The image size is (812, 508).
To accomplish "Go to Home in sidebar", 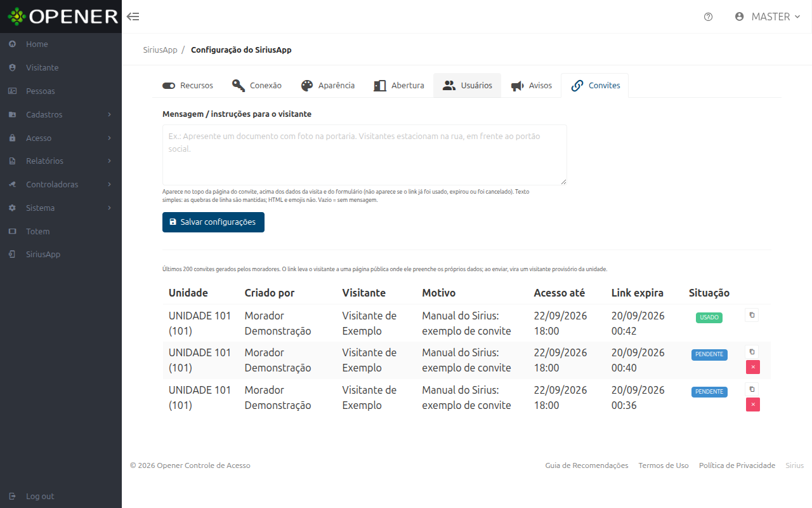I will click(61, 44).
